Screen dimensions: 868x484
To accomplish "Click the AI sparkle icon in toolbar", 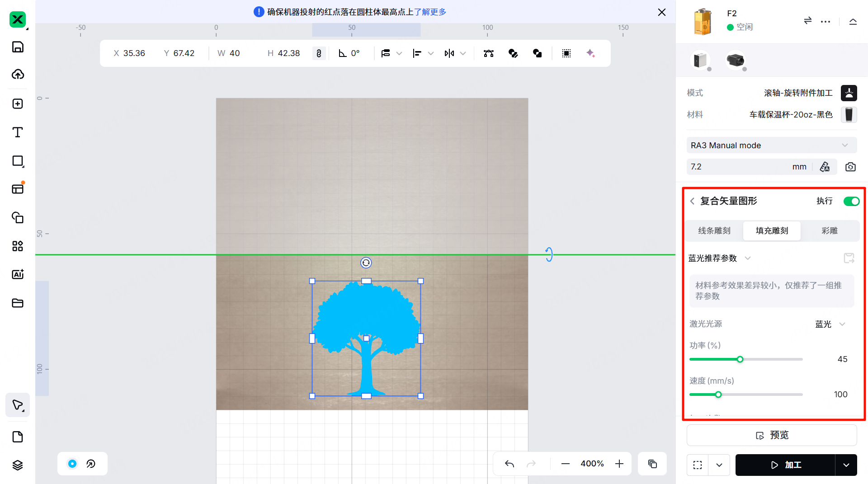I will click(x=590, y=53).
